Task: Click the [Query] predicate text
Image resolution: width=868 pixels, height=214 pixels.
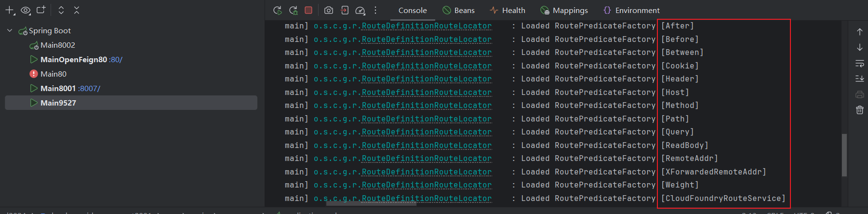Action: pyautogui.click(x=677, y=132)
